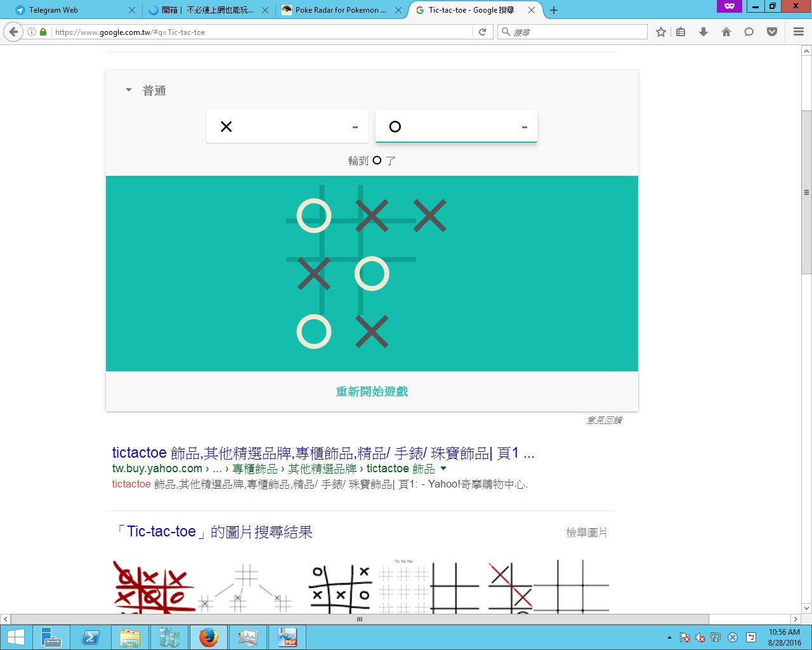
Task: Open the Action Center flag tray icon
Action: pyautogui.click(x=685, y=637)
